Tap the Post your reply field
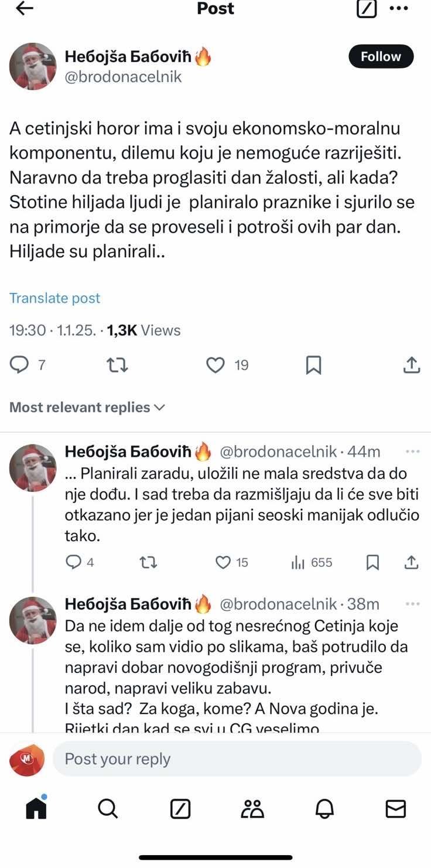This screenshot has width=431, height=868. click(234, 759)
